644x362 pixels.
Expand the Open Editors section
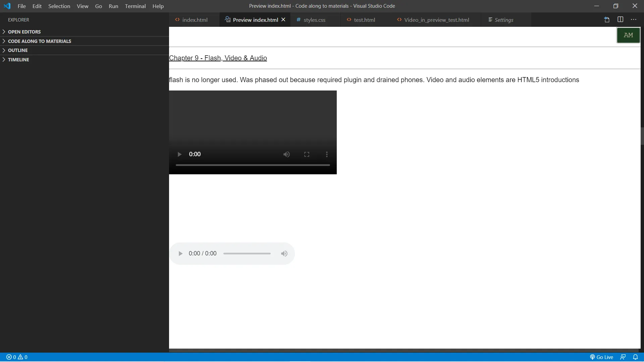point(24,32)
